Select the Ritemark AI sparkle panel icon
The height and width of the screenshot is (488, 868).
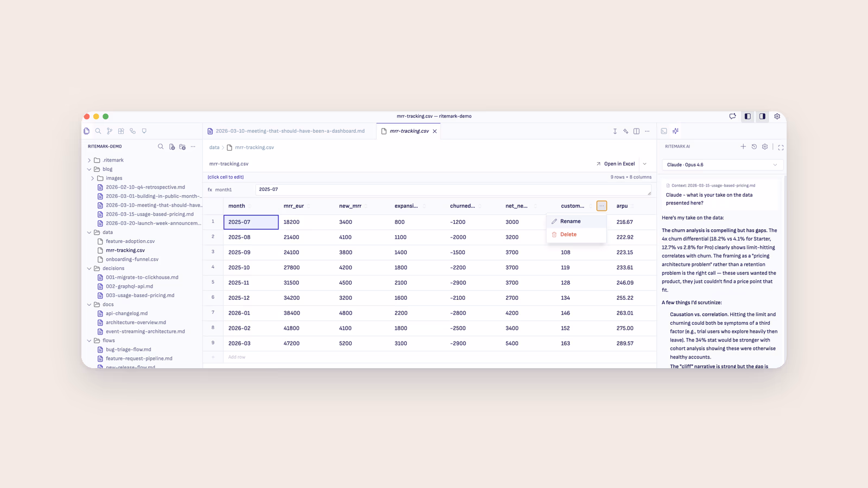coord(675,131)
